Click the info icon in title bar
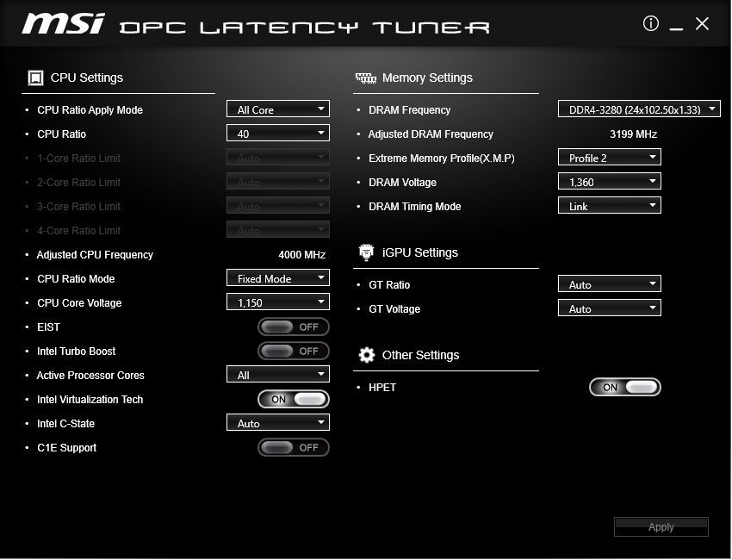Screen dimensions: 732x560 (x=651, y=23)
